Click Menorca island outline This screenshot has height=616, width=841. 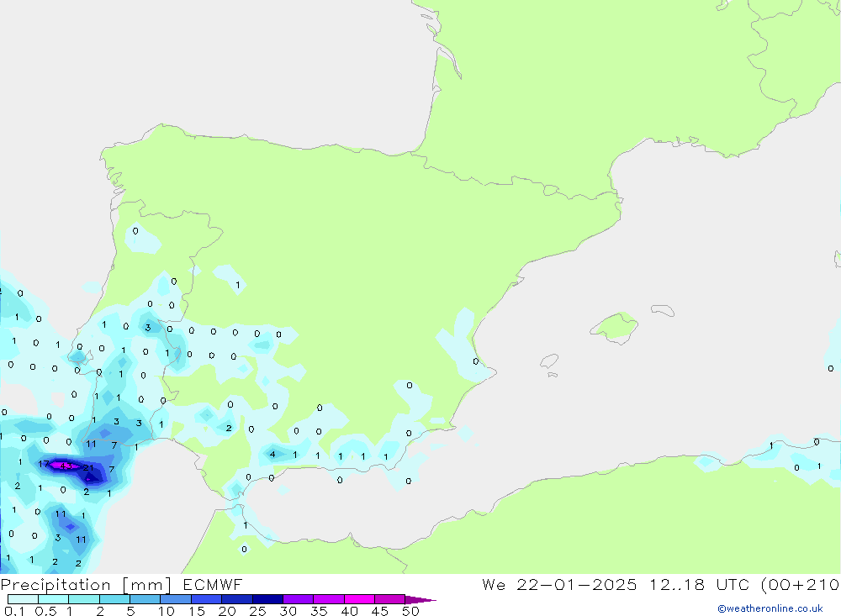point(663,310)
